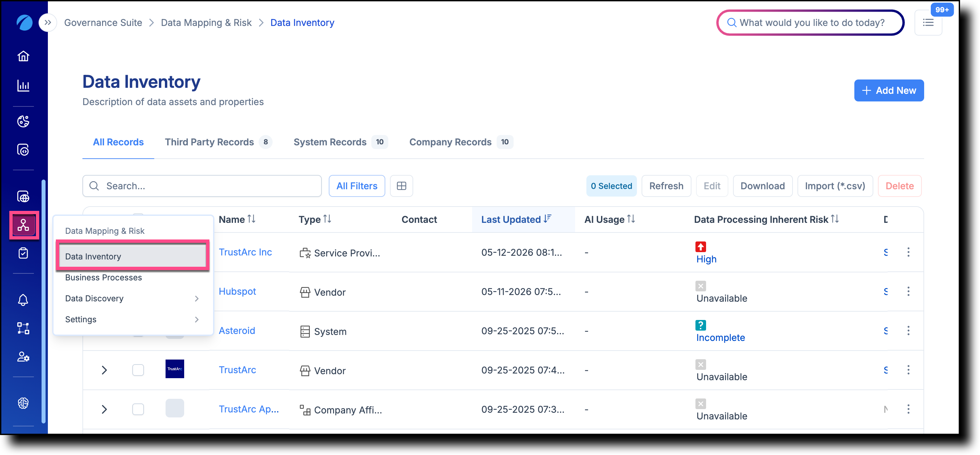980x455 pixels.
Task: Click the Refresh button
Action: (666, 186)
